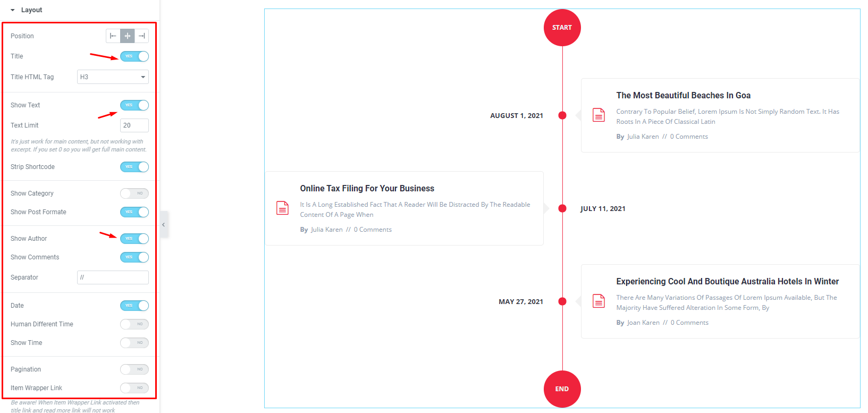
Task: Select the right position alignment icon
Action: coord(141,36)
